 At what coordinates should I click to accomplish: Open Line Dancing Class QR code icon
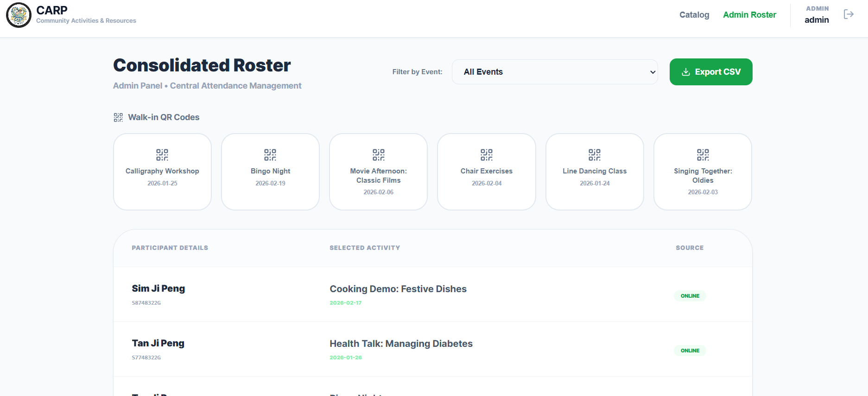coord(595,154)
